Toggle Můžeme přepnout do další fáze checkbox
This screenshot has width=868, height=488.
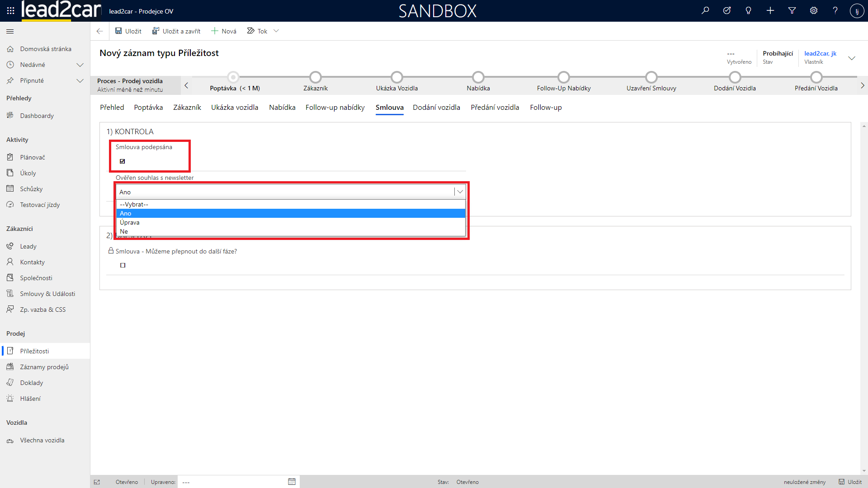[123, 265]
